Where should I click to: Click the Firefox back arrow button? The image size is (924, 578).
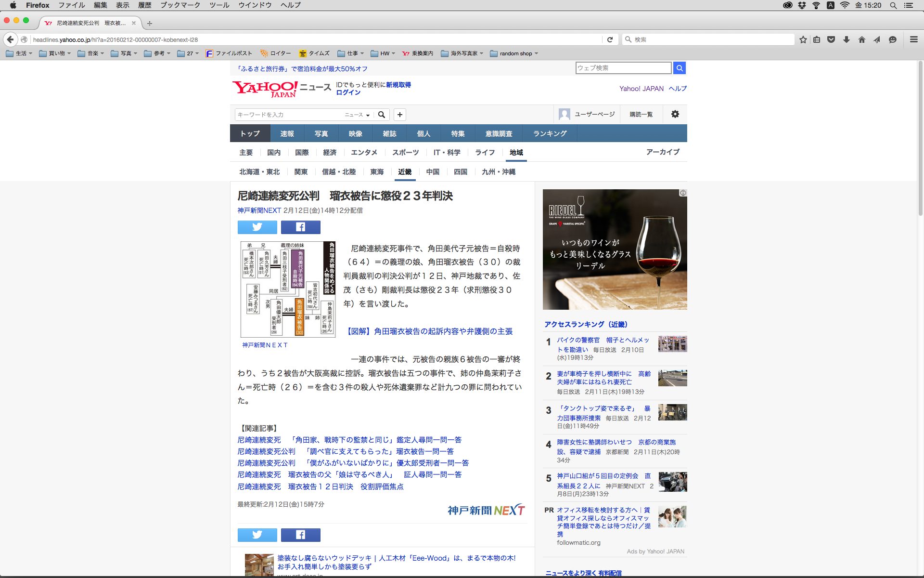point(11,39)
